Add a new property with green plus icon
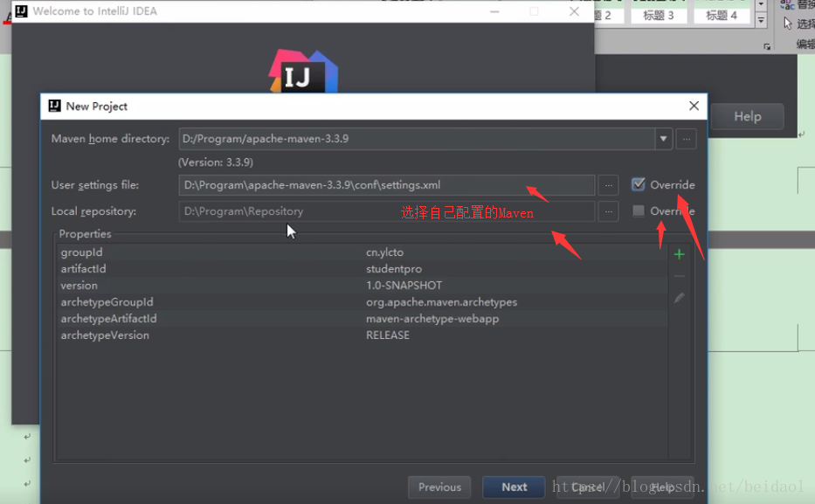This screenshot has width=815, height=504. coord(679,254)
